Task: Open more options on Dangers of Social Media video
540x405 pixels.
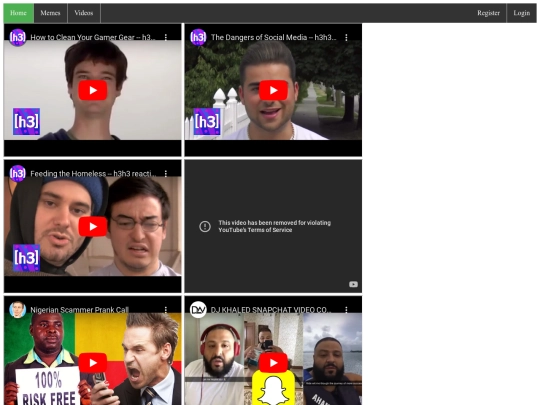Action: point(346,37)
